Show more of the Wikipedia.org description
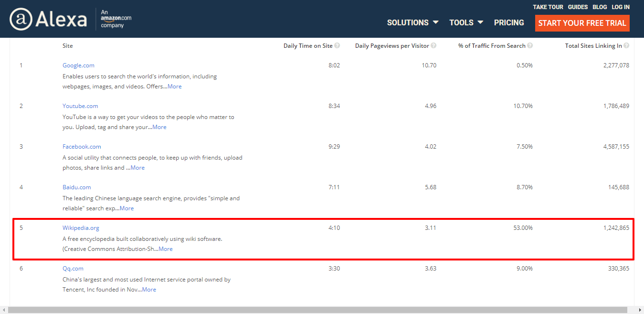The image size is (644, 314). tap(166, 249)
